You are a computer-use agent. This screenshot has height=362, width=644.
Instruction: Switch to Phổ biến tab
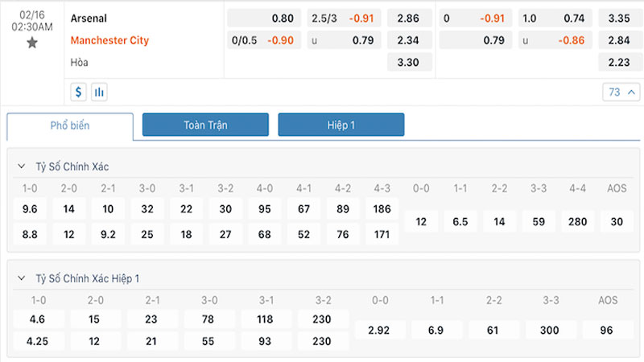pyautogui.click(x=70, y=125)
